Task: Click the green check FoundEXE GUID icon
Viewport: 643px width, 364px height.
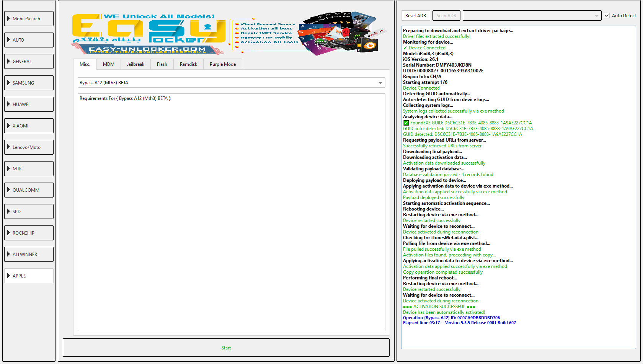Action: tap(406, 123)
